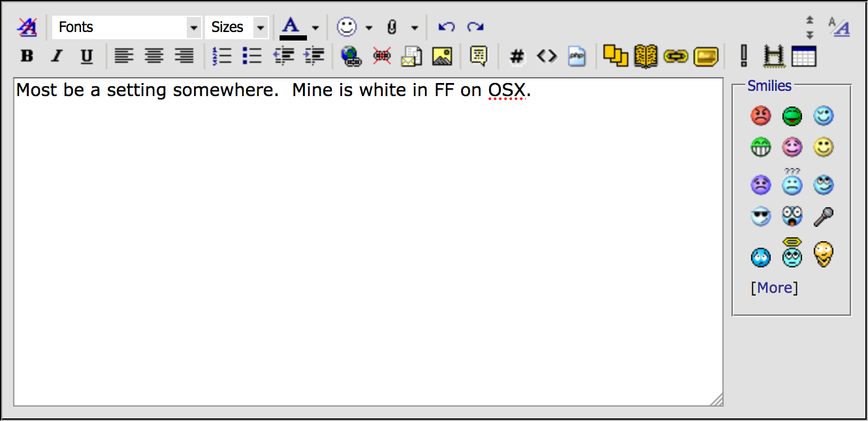Click the yellow overlapping squares icon
Screen dimensions: 868x421
point(615,56)
